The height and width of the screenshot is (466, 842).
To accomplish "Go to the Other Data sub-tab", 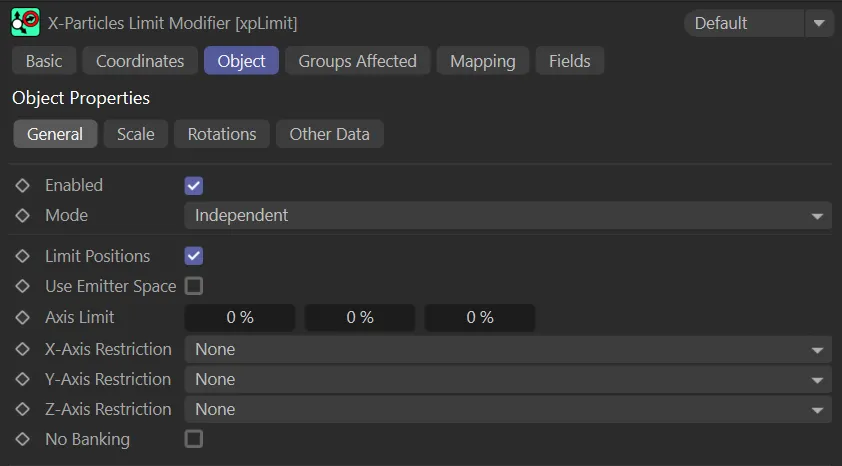I will pyautogui.click(x=329, y=134).
